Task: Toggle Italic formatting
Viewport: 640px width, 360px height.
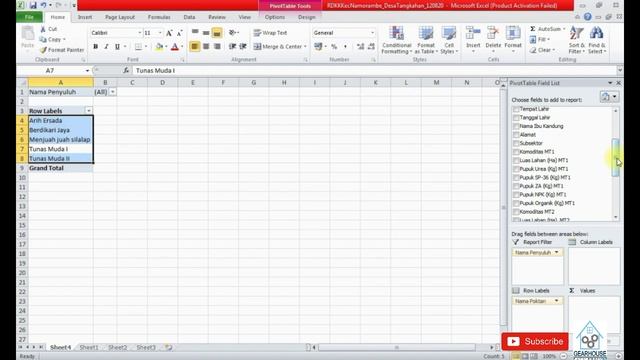Action: coord(106,47)
